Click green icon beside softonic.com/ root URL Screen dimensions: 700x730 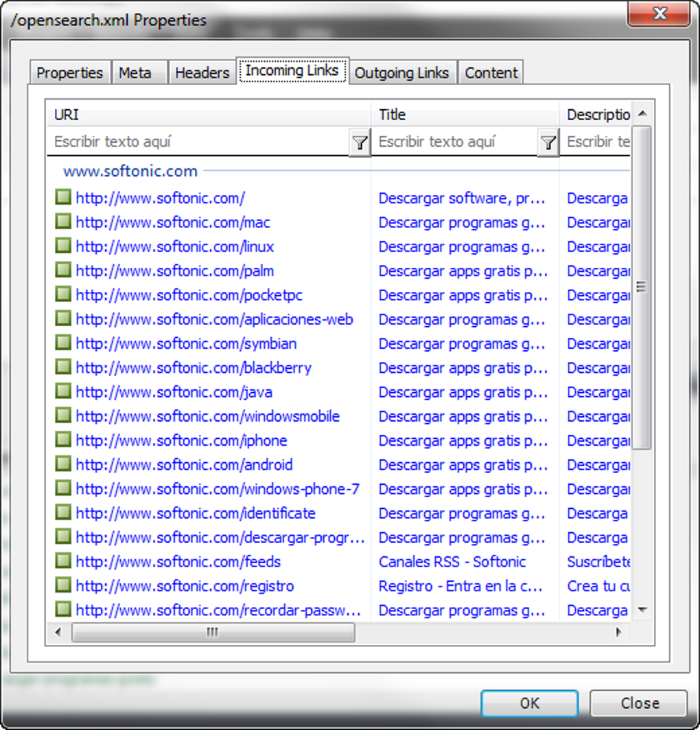62,197
